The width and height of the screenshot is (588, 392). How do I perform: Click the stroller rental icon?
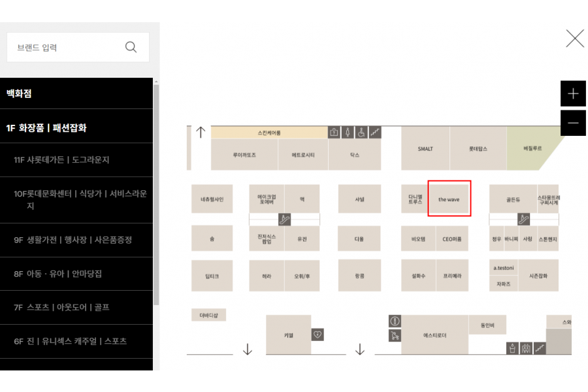click(x=395, y=335)
